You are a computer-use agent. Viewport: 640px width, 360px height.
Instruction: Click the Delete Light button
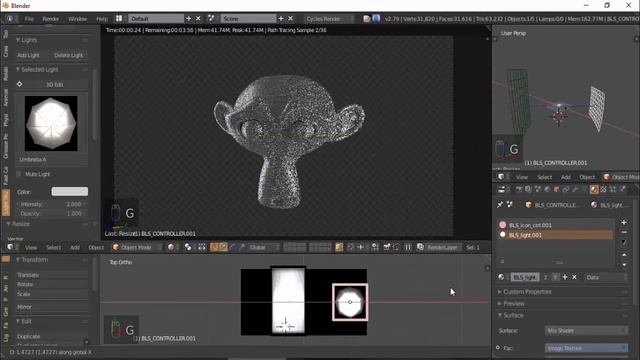[68, 55]
